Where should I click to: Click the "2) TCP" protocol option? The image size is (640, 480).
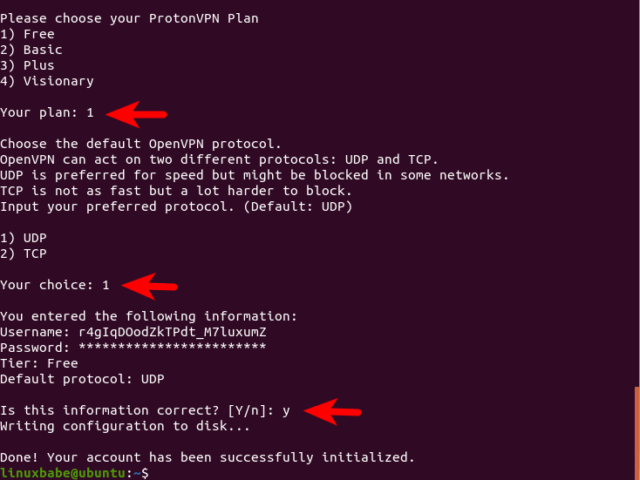coord(23,254)
